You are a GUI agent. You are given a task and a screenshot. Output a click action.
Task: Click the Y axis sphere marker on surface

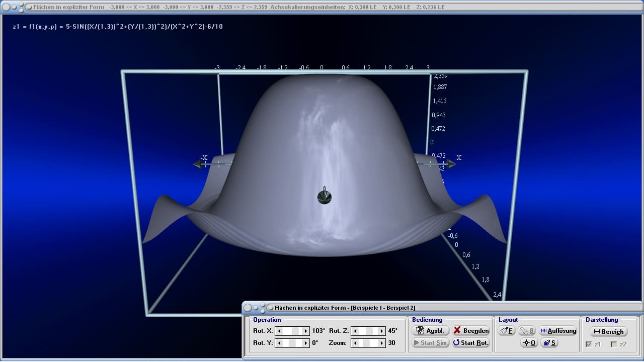[x=325, y=197]
